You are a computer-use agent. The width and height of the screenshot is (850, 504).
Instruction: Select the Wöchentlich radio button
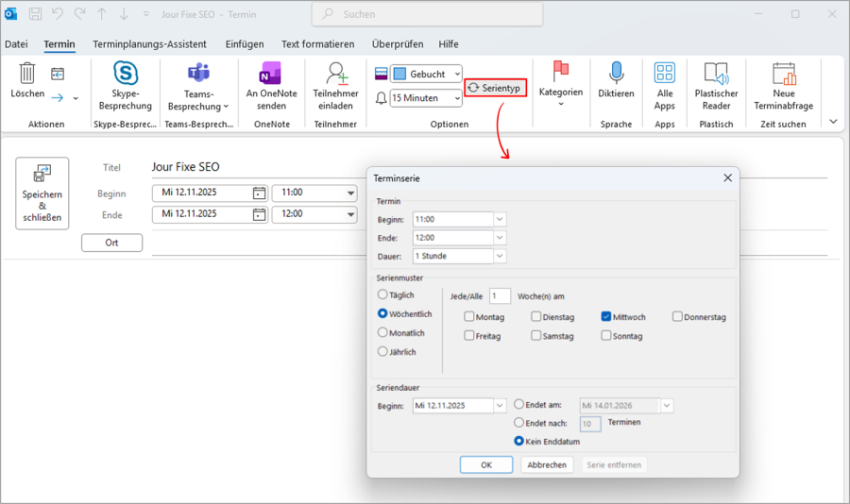click(382, 313)
